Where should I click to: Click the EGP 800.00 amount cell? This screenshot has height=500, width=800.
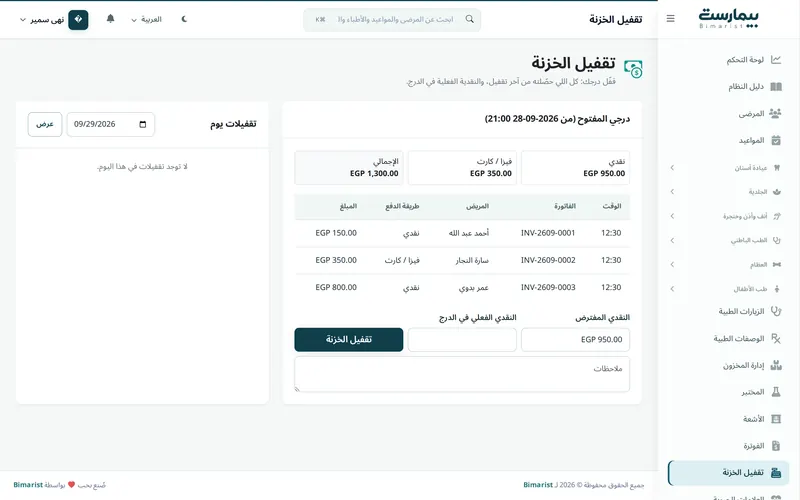pyautogui.click(x=336, y=287)
